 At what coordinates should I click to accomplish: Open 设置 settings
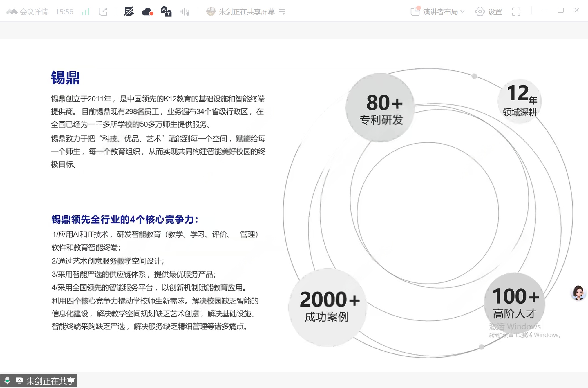coord(495,12)
